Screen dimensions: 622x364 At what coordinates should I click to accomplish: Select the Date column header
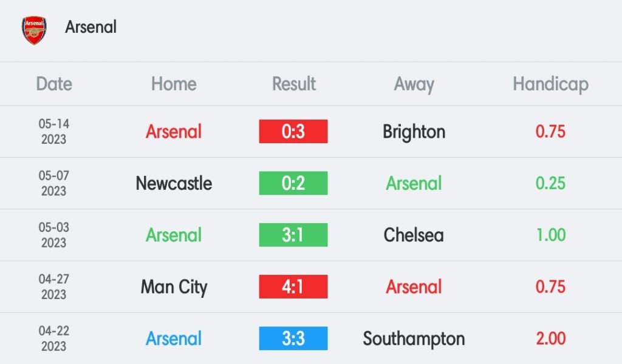click(54, 84)
